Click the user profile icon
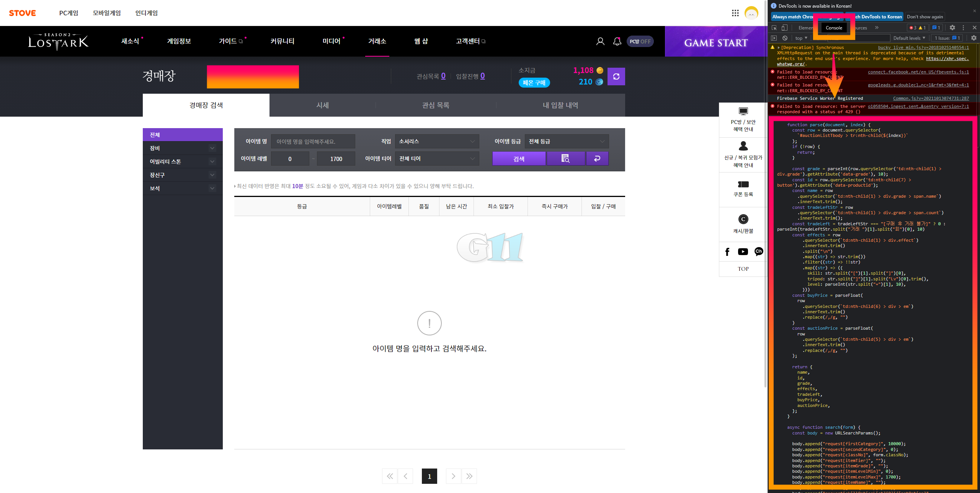Screen dimensions: 980x493 tap(600, 41)
